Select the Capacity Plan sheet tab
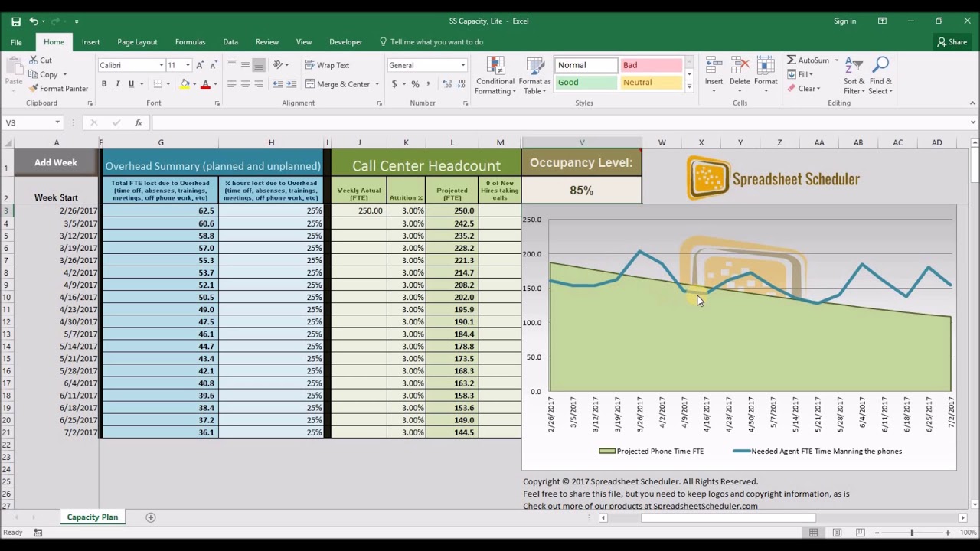 coord(93,517)
